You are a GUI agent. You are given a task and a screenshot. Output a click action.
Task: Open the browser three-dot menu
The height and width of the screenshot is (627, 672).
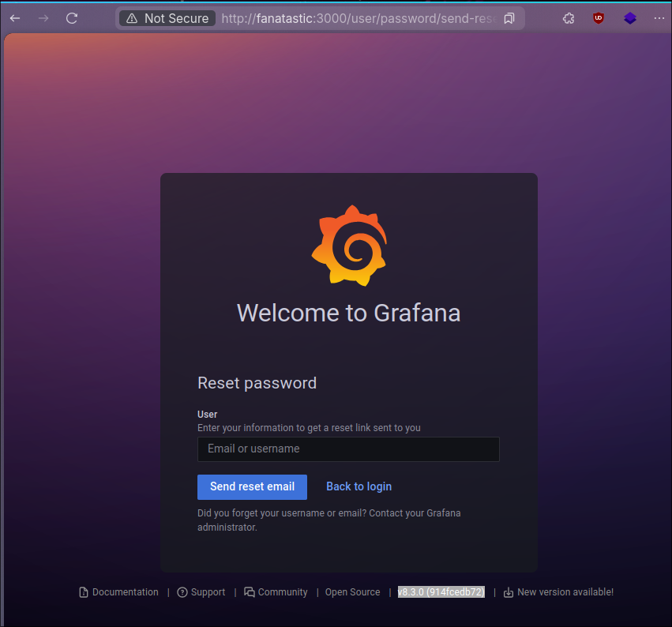click(x=659, y=18)
